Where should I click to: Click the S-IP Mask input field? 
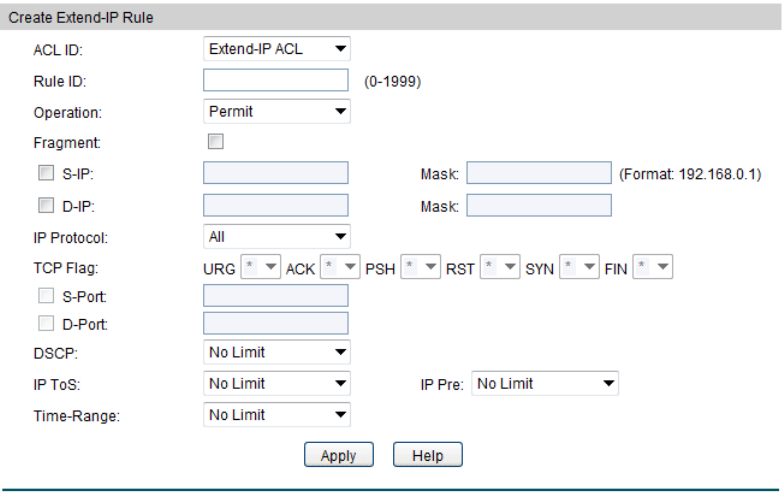539,173
